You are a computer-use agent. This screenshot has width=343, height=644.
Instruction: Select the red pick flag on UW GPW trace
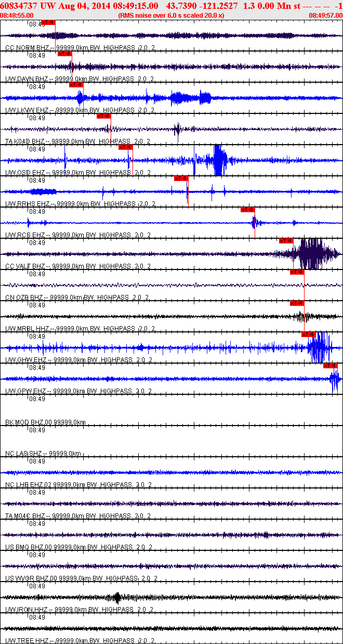click(331, 366)
